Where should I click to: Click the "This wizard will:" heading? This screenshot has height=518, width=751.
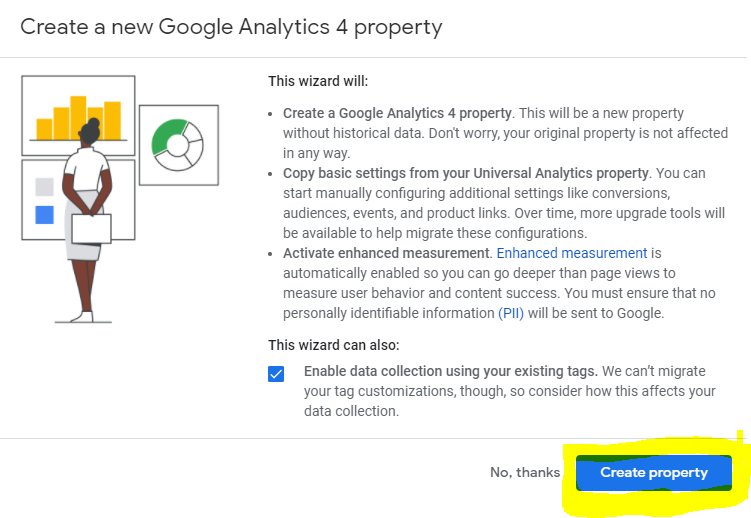[x=318, y=81]
